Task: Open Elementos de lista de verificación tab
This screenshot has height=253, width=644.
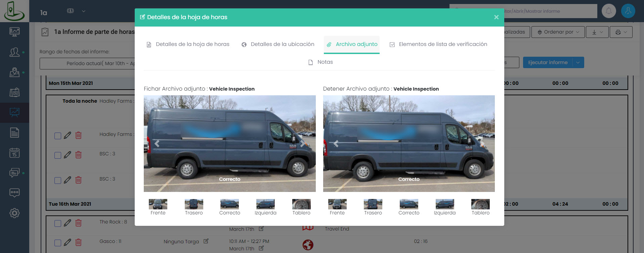Action: pyautogui.click(x=438, y=44)
